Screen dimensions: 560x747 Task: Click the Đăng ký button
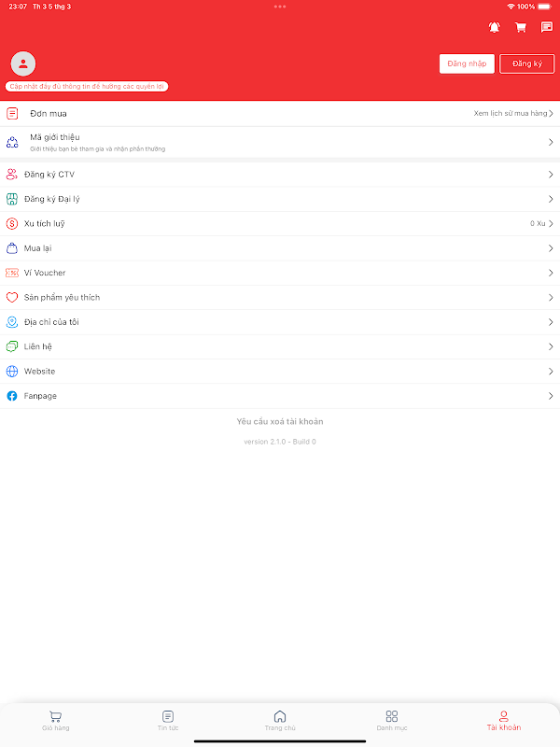pos(527,63)
